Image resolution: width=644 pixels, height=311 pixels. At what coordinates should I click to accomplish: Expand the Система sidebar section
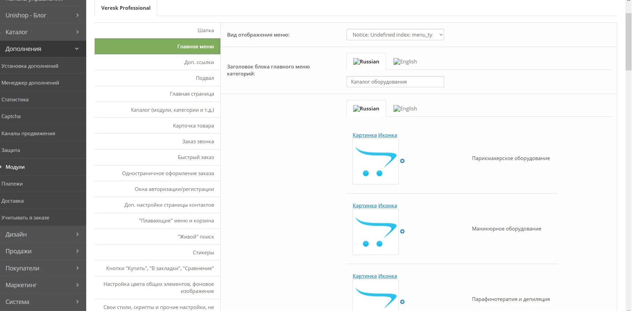(x=43, y=302)
